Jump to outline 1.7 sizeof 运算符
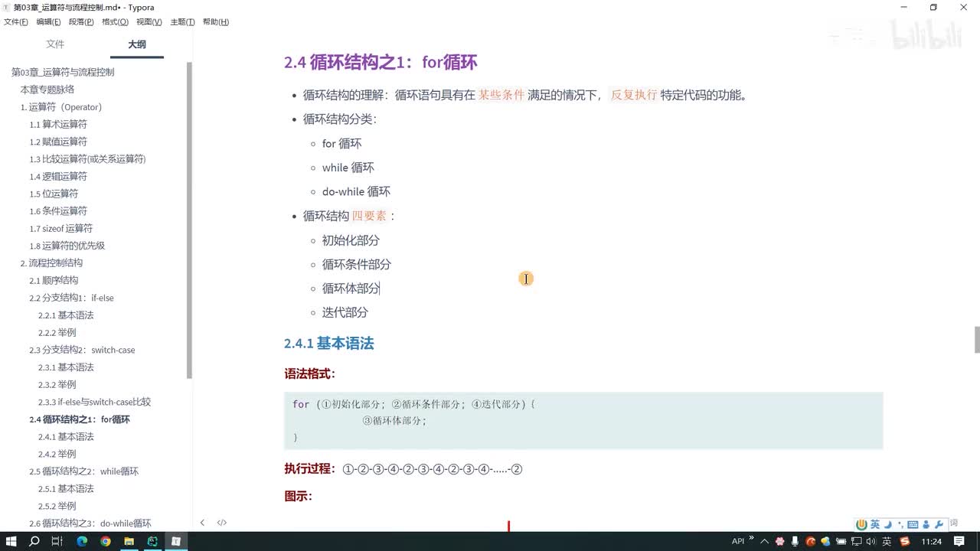This screenshot has width=980, height=551. (60, 228)
